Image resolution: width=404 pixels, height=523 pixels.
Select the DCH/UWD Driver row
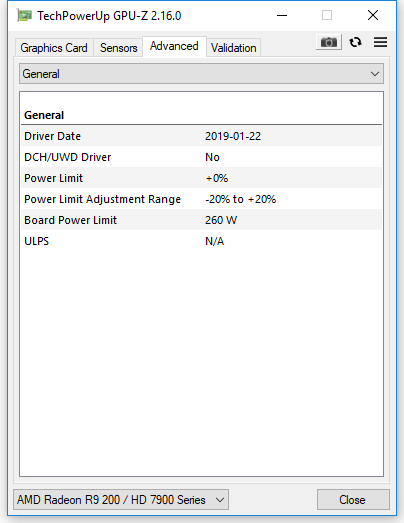pyautogui.click(x=201, y=157)
